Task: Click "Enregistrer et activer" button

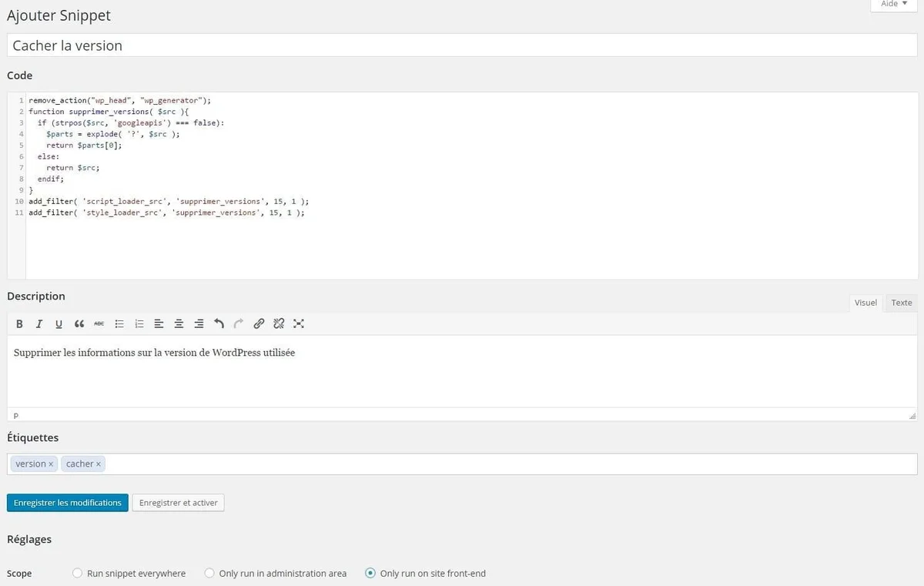Action: click(179, 503)
